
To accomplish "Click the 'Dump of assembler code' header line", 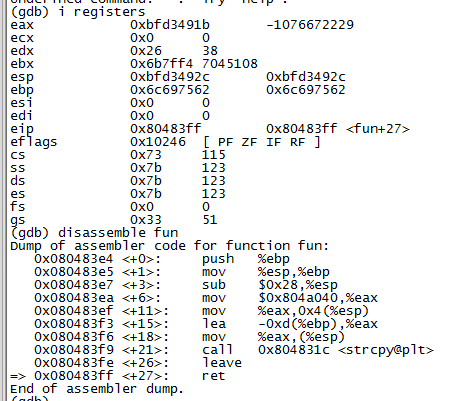I will 170,246.
